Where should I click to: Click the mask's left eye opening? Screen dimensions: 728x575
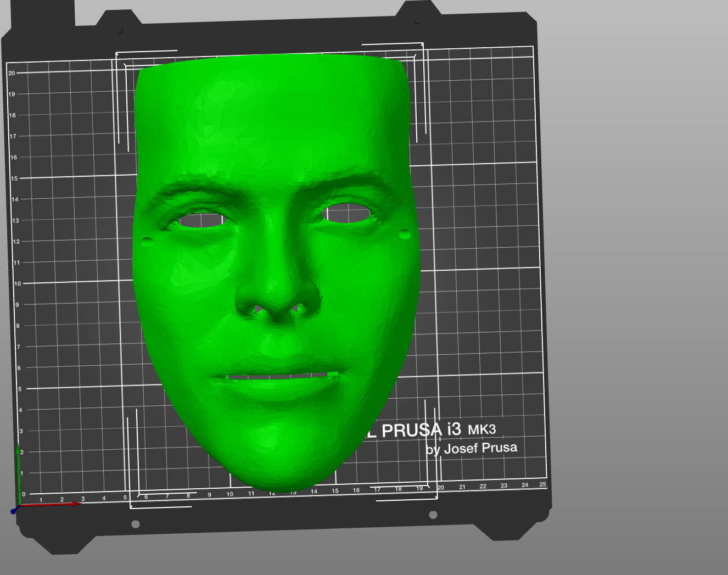click(203, 221)
